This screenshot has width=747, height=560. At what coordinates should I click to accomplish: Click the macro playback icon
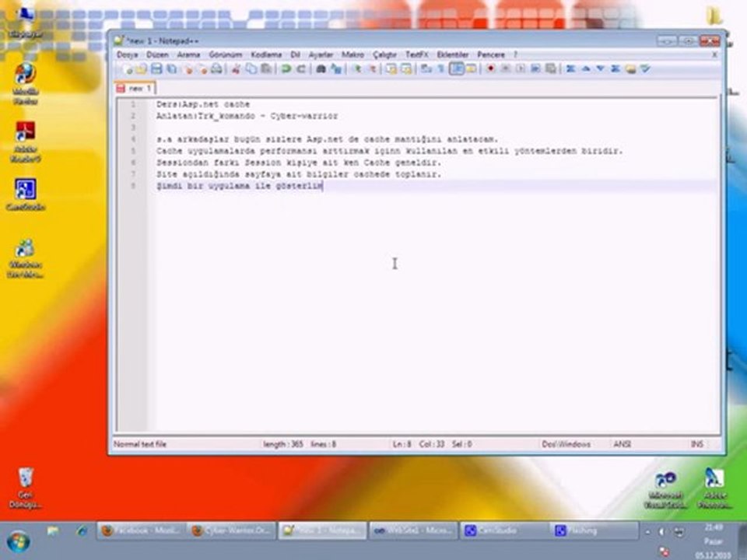[x=521, y=69]
